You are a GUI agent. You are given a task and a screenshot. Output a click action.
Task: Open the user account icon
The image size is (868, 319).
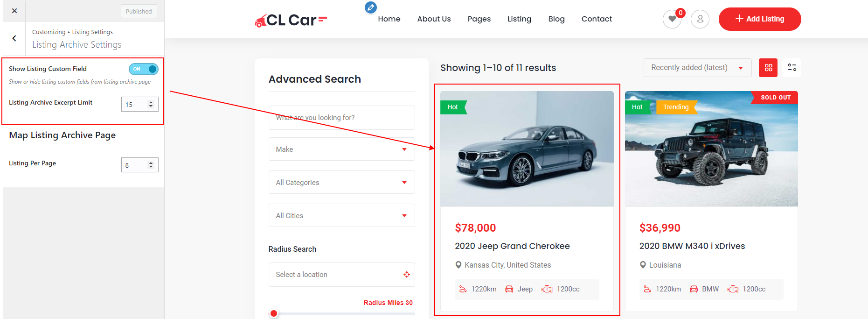(700, 19)
